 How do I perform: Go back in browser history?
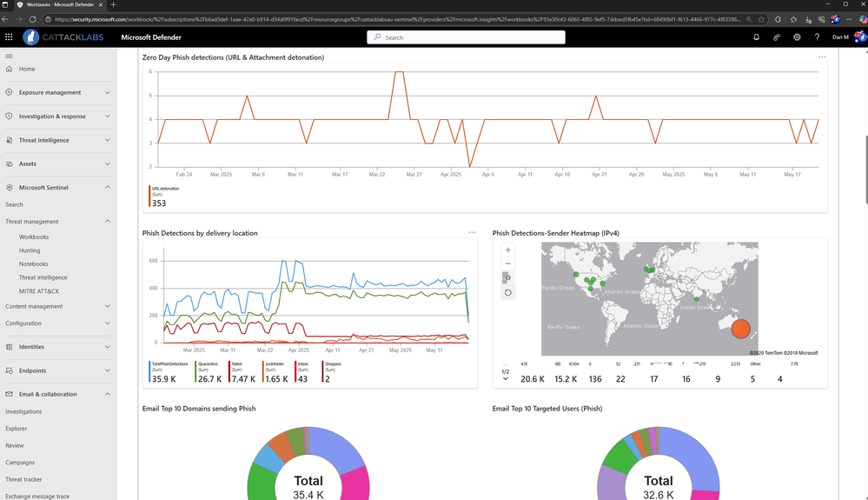pos(5,19)
